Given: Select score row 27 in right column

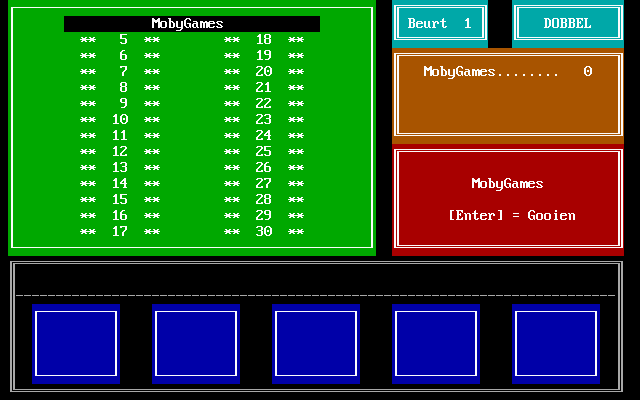Looking at the screenshot, I should click(264, 184).
